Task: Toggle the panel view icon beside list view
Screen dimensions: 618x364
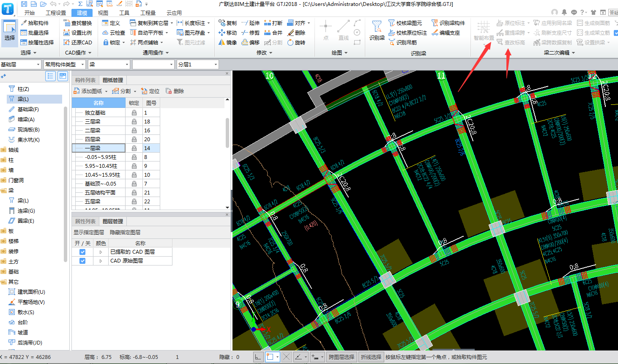Action: click(x=63, y=76)
